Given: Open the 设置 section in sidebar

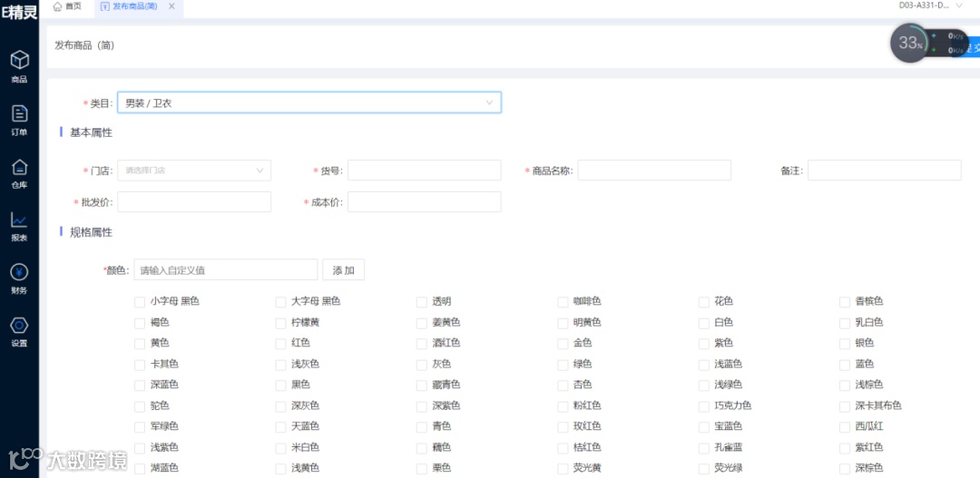Looking at the screenshot, I should coord(19,332).
